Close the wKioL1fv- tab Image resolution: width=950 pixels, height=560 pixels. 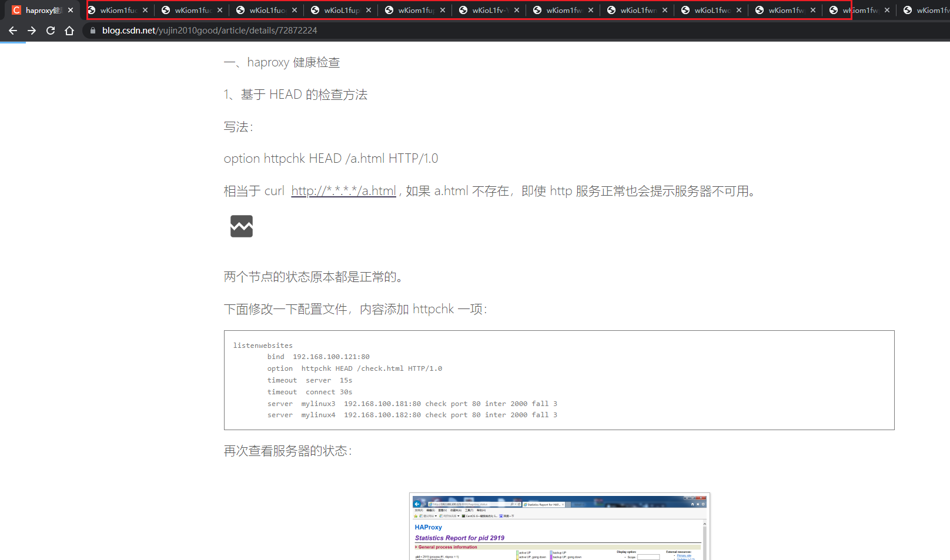pos(517,10)
